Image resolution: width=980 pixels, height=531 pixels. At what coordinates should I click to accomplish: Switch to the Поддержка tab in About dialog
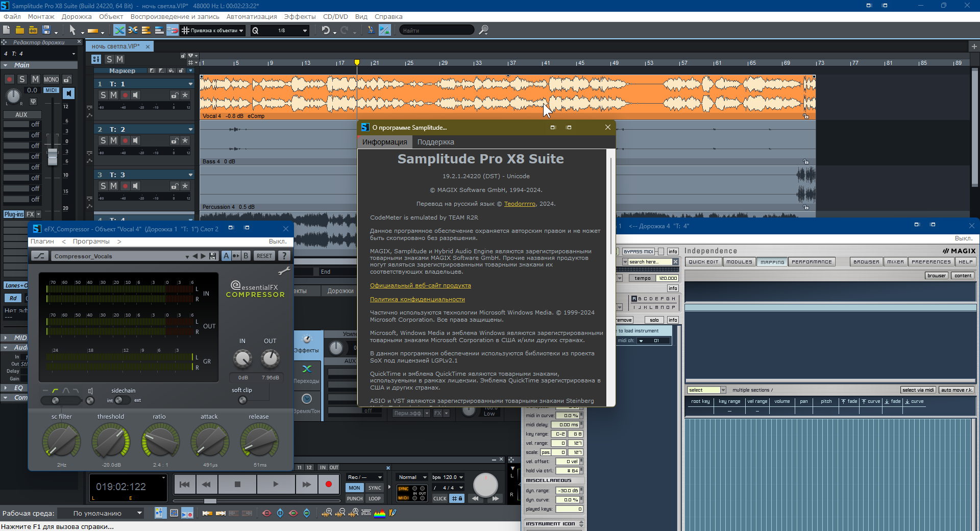click(x=435, y=142)
